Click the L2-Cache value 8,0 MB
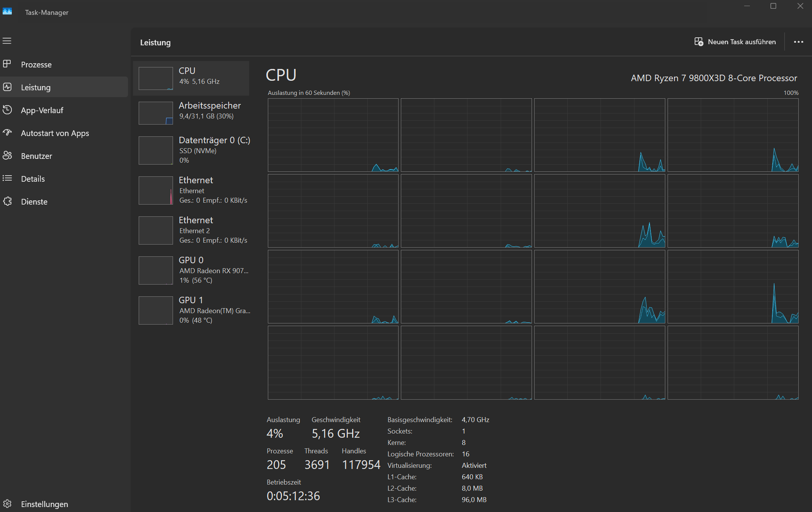Screen dimensions: 812x512 [472, 488]
